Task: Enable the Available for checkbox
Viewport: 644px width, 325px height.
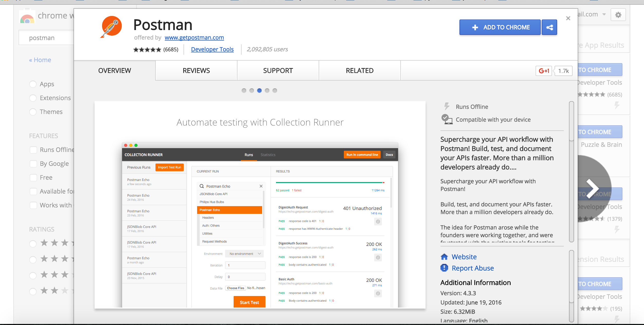Action: pos(33,192)
